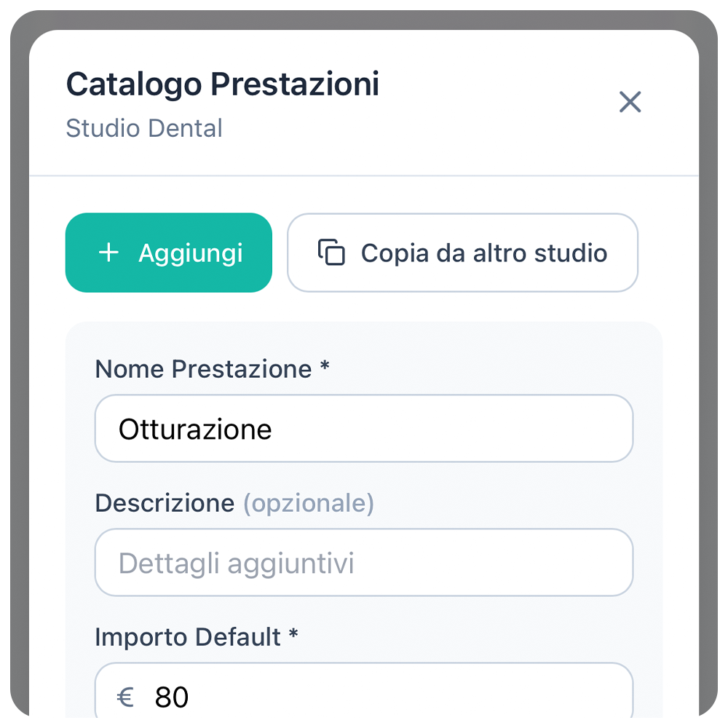Click the plus icon on Aggiungi
The image size is (728, 728).
click(108, 253)
